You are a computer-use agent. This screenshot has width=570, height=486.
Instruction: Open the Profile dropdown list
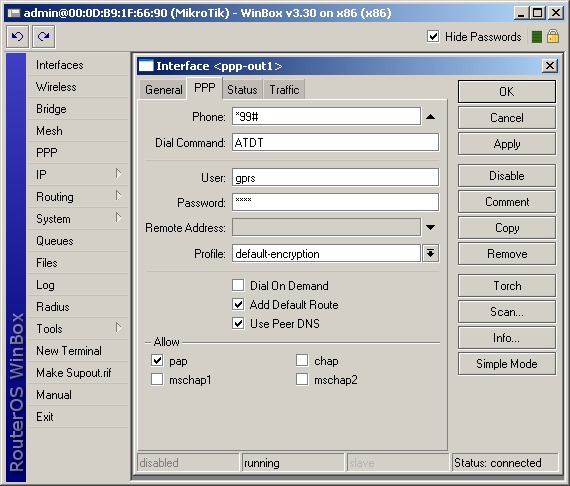(x=430, y=253)
